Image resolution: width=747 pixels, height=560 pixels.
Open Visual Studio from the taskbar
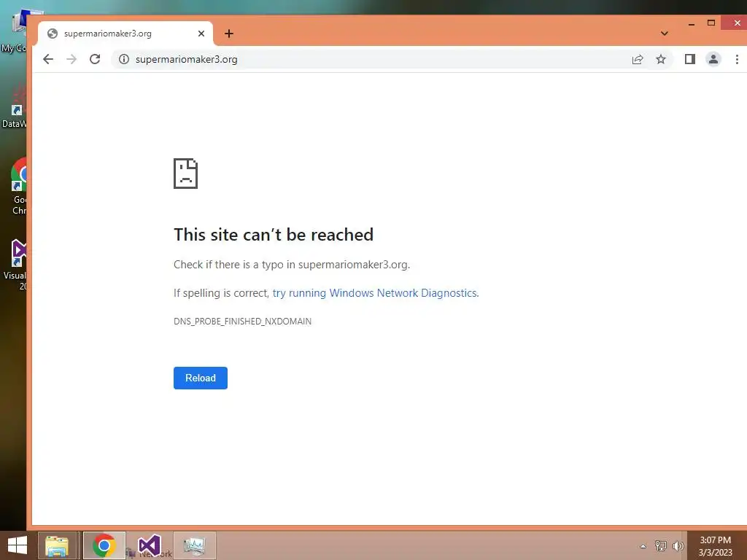149,545
